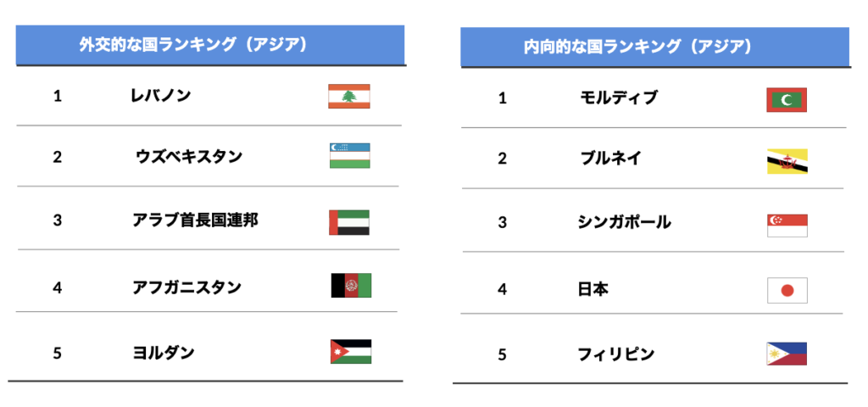
Task: Select the Japan flag icon
Action: pyautogui.click(x=787, y=291)
